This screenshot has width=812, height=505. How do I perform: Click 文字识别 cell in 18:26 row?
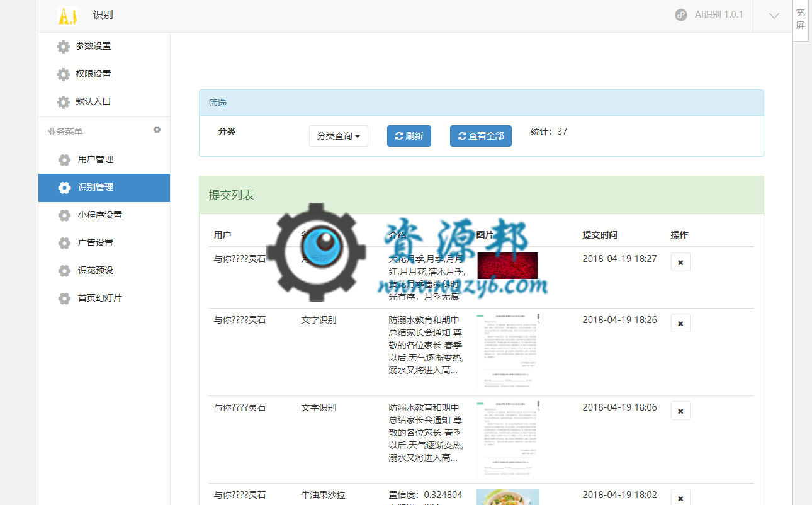pos(319,320)
